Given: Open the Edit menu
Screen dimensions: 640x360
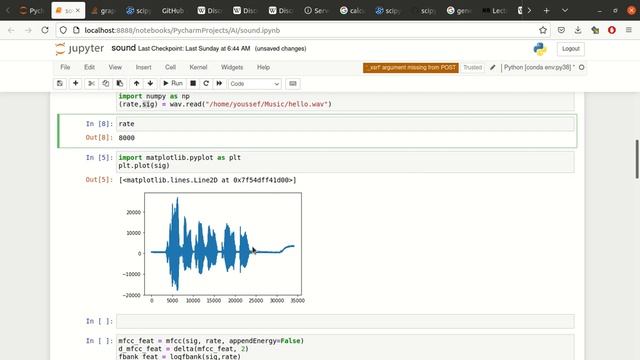Looking at the screenshot, I should point(89,67).
